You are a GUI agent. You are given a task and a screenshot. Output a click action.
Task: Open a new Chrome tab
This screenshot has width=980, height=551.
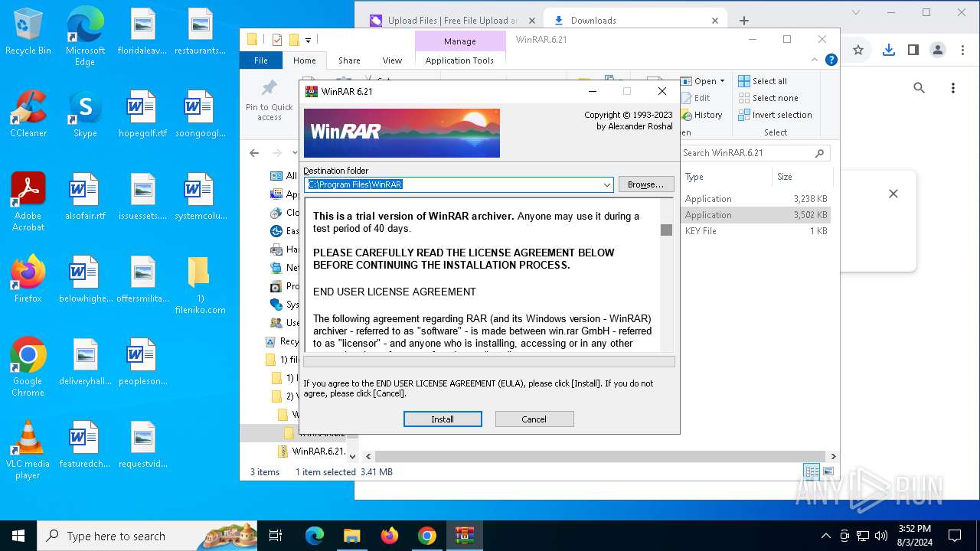coord(744,21)
